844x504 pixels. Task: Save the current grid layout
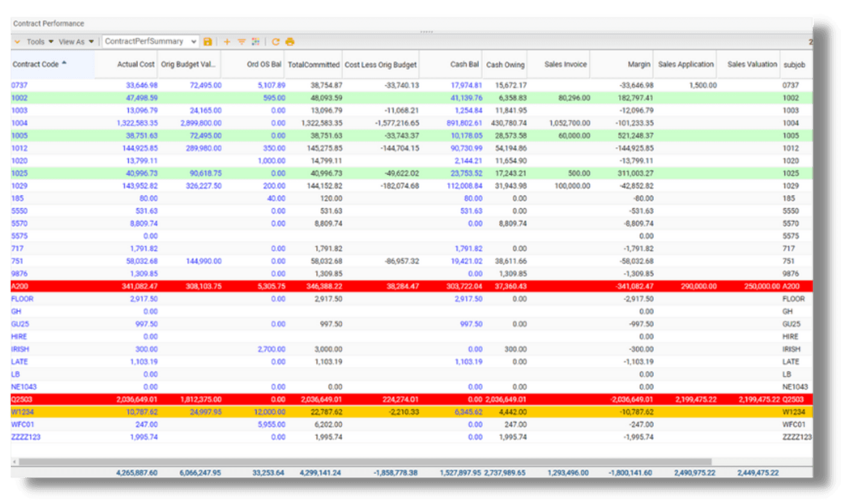[207, 42]
